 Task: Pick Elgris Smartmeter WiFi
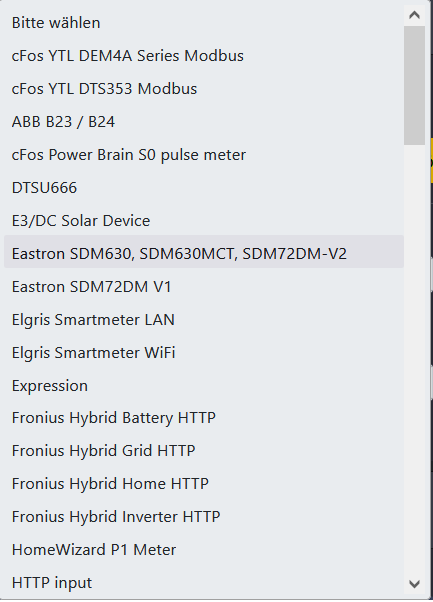[x=204, y=353]
